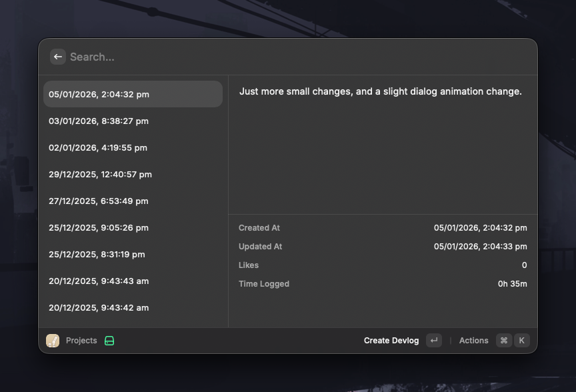This screenshot has height=392, width=576.
Task: Select the 25/12/2025, 8:31:19 pm devlog
Action: (x=133, y=255)
